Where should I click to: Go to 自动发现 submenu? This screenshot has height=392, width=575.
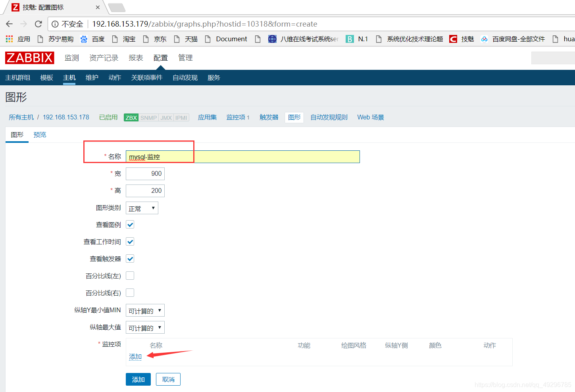click(x=185, y=78)
